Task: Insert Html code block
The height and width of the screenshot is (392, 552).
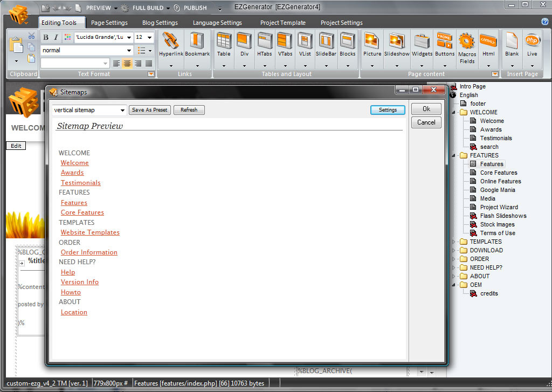Action: pyautogui.click(x=488, y=44)
